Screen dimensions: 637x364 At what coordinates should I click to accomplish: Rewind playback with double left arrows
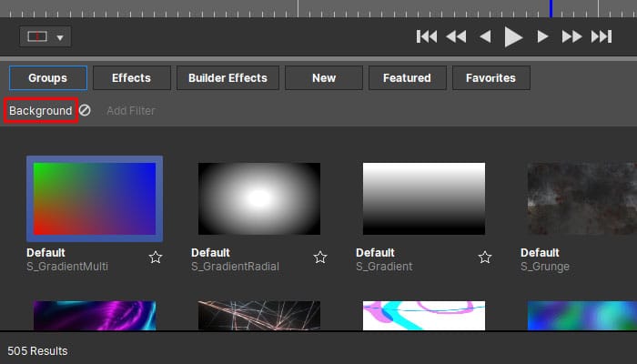tap(456, 36)
